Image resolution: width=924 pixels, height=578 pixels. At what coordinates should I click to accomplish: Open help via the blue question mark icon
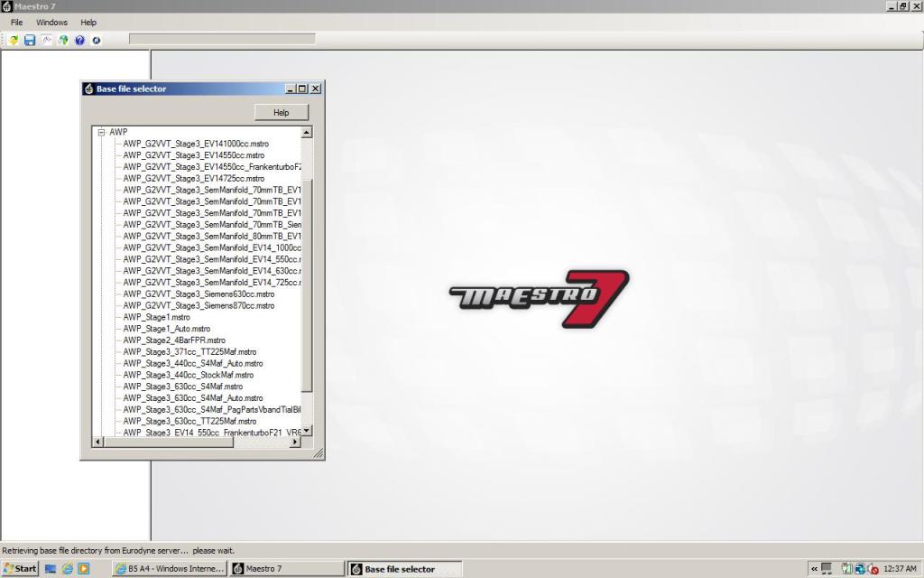[x=79, y=40]
